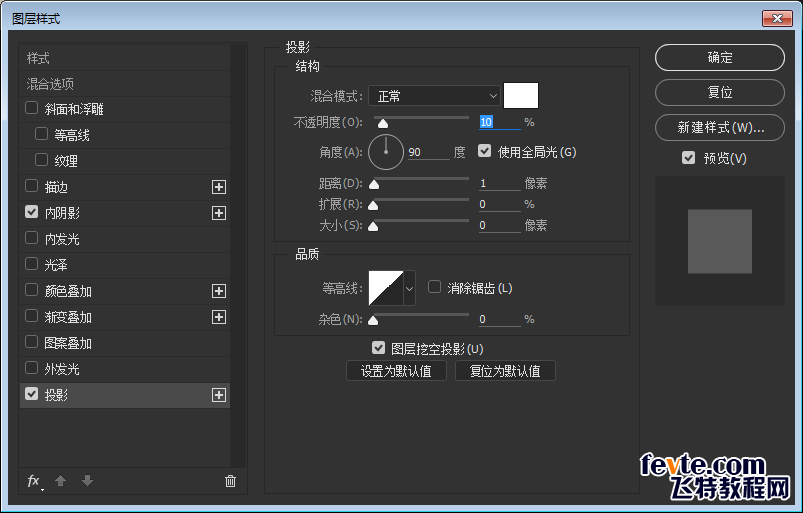Image resolution: width=803 pixels, height=513 pixels.
Task: Enable 斜面和浮雕 checkbox
Action: point(32,108)
